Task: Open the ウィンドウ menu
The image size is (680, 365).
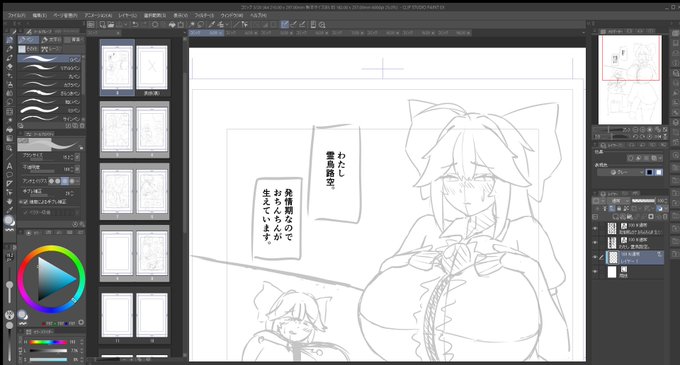Action: pyautogui.click(x=232, y=15)
